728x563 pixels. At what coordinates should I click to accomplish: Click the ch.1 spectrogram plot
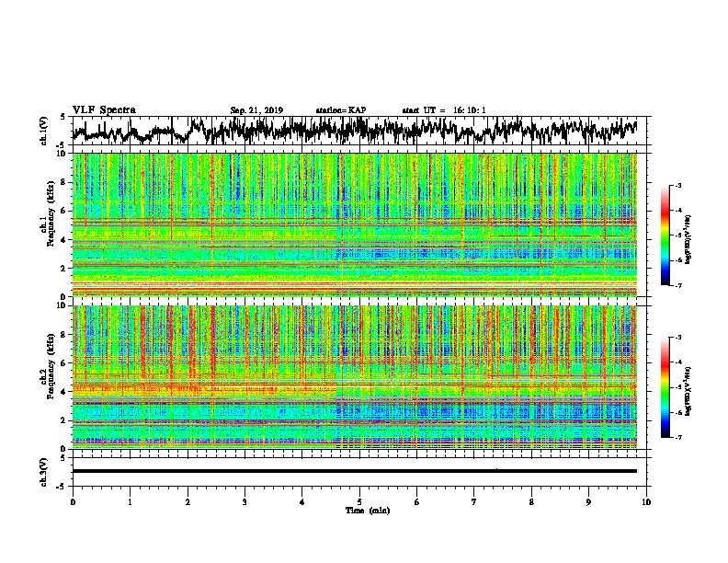(355, 224)
